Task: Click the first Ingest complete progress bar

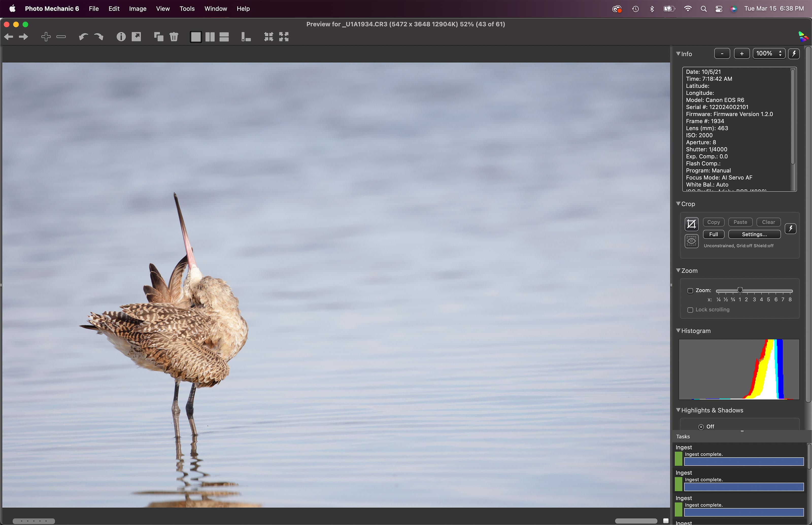Action: point(744,462)
